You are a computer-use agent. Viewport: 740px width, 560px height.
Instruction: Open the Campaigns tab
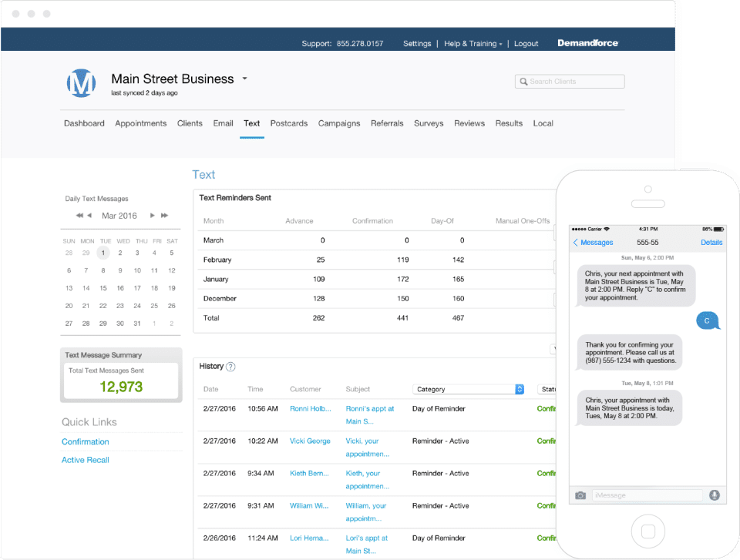tap(339, 123)
